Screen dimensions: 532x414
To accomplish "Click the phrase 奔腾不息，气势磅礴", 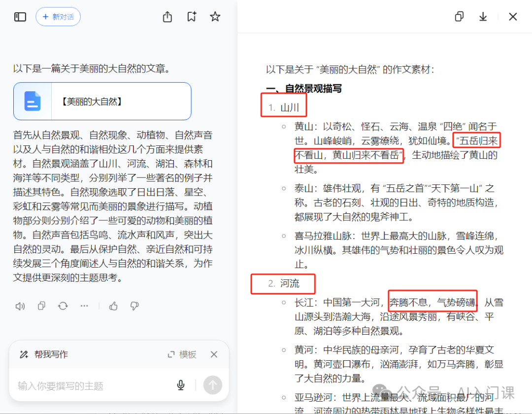I will [432, 302].
